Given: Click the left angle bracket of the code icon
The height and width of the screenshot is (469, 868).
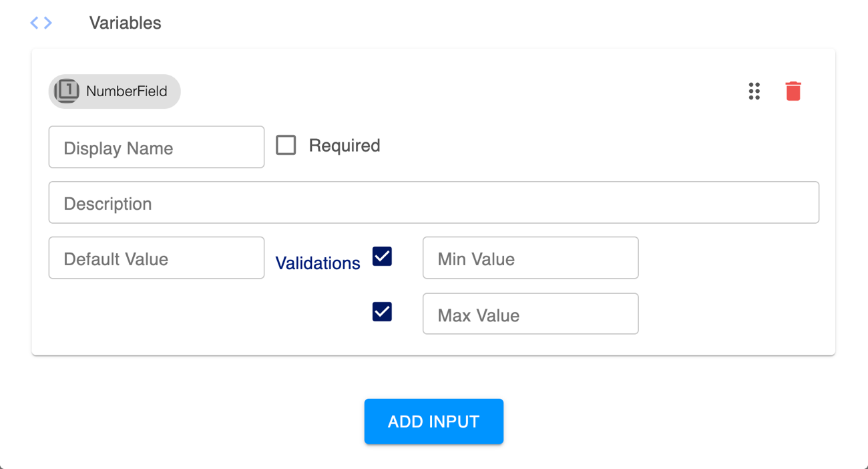Looking at the screenshot, I should [34, 23].
